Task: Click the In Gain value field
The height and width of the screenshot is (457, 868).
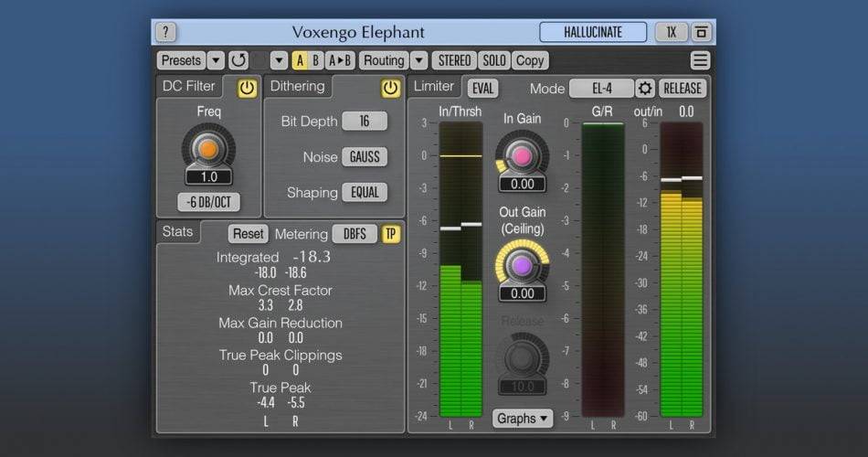Action: click(522, 184)
